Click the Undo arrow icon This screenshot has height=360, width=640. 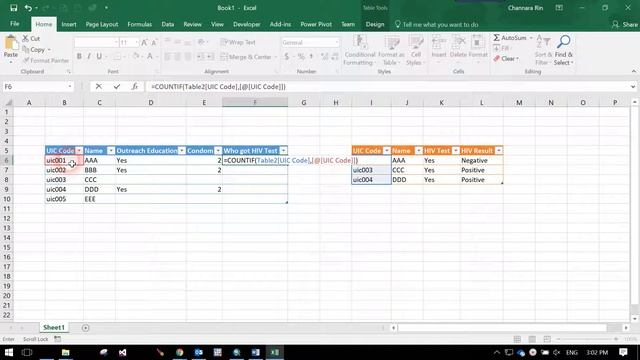point(28,8)
